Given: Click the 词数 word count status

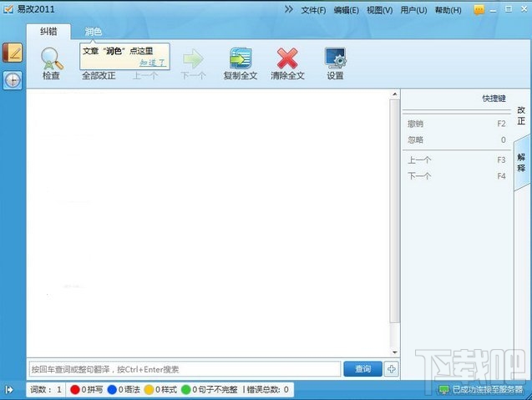Looking at the screenshot, I should [46, 389].
